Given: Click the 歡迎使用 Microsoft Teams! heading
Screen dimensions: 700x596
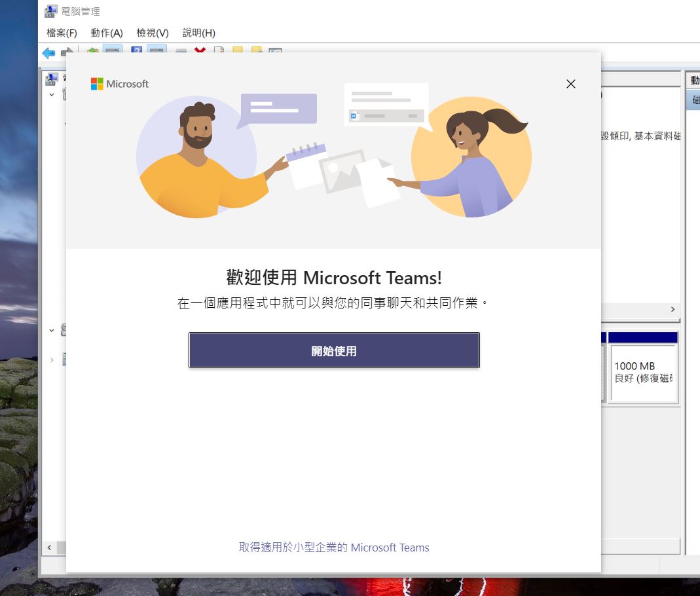Looking at the screenshot, I should (334, 278).
